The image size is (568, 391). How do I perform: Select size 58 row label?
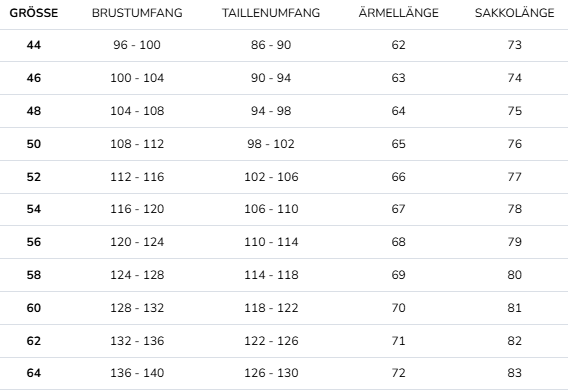pos(34,275)
